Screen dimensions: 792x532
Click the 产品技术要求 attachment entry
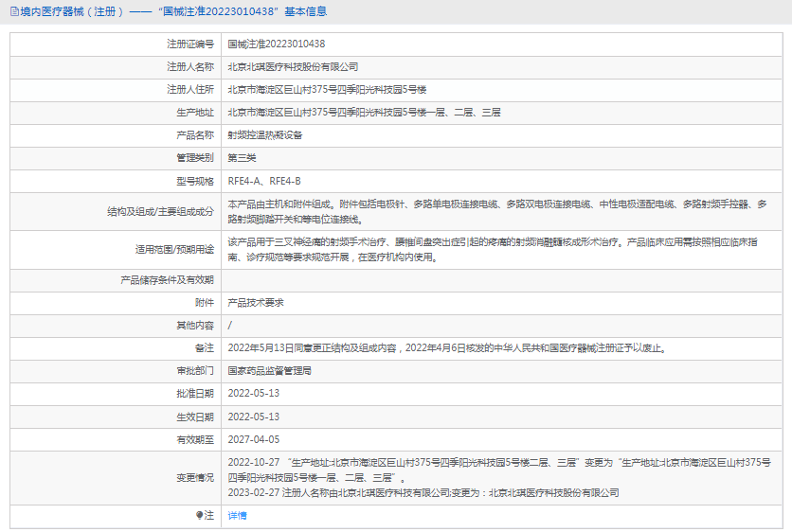coord(256,303)
